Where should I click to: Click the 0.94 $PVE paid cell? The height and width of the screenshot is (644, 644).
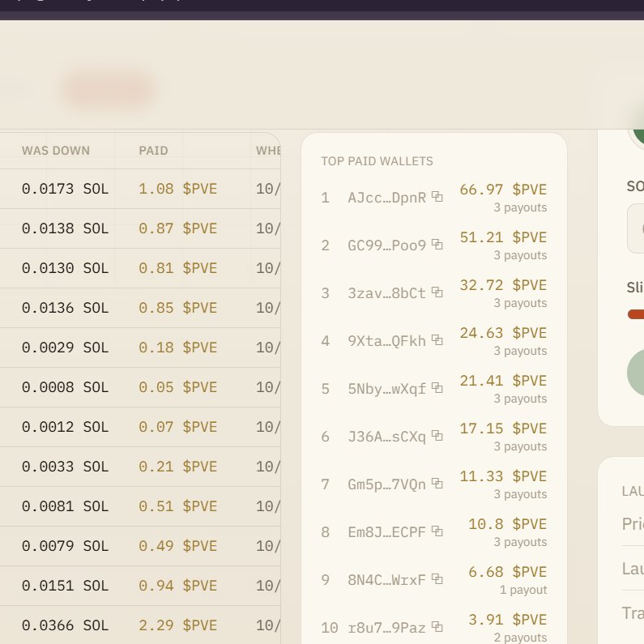coord(178,586)
